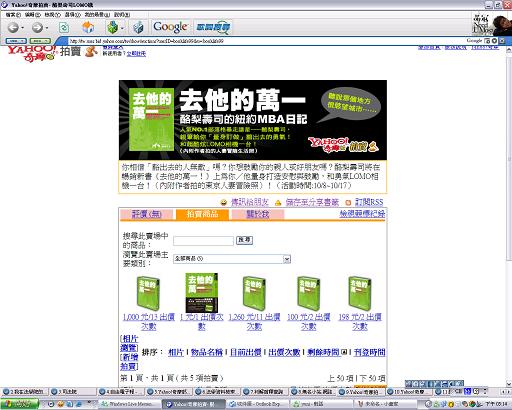The height and width of the screenshot is (410, 512).
Task: Click the Google logo toolbar button
Action: pyautogui.click(x=170, y=27)
